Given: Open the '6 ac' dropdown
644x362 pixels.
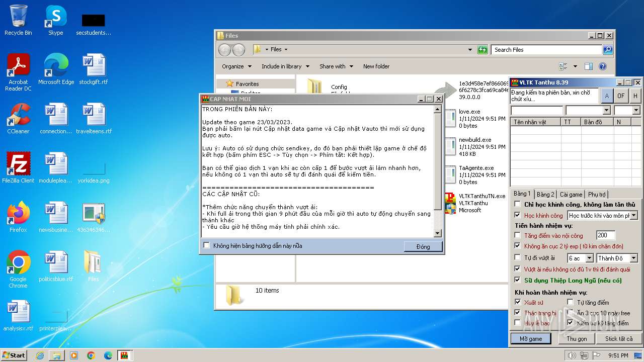Looking at the screenshot, I should (x=589, y=258).
